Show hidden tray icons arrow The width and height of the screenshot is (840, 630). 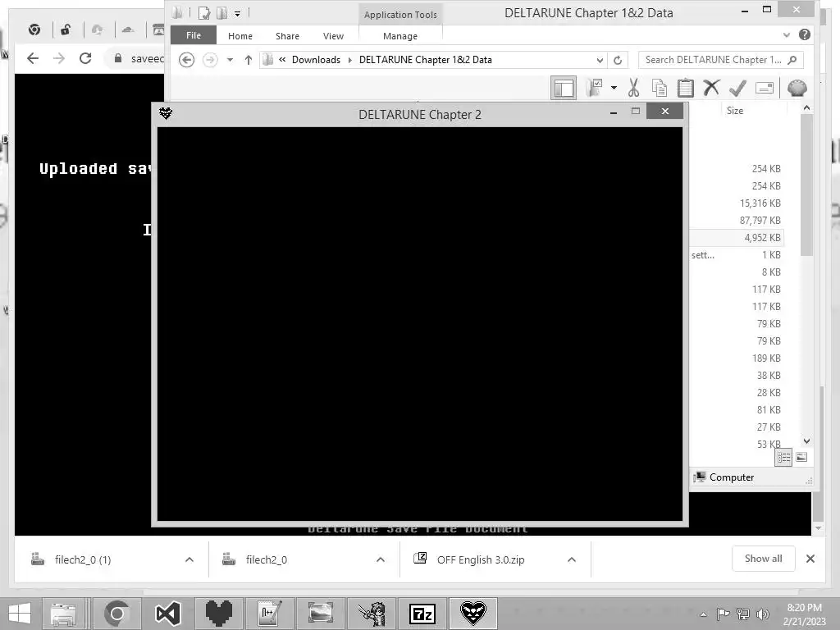tap(703, 614)
